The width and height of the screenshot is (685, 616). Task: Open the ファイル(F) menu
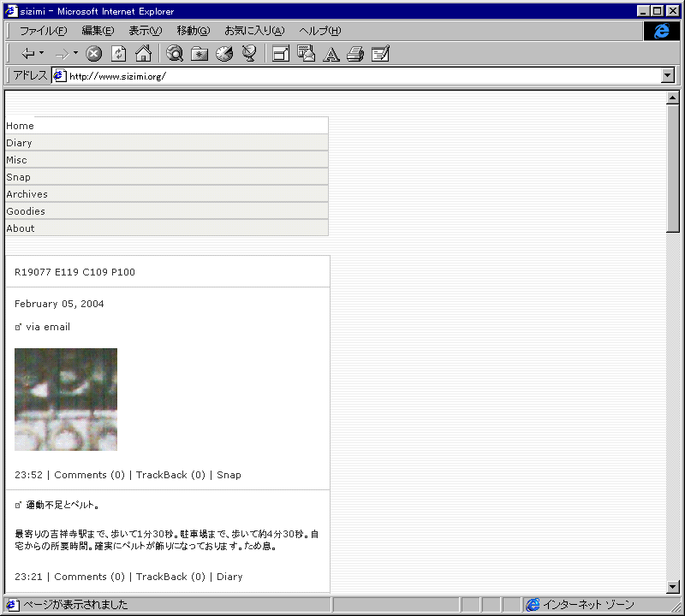point(44,31)
